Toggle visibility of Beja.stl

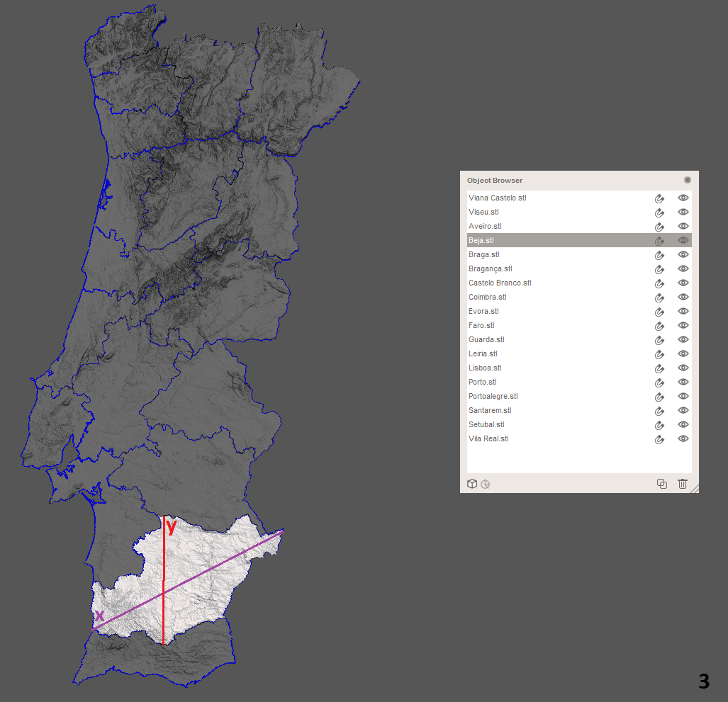(683, 240)
